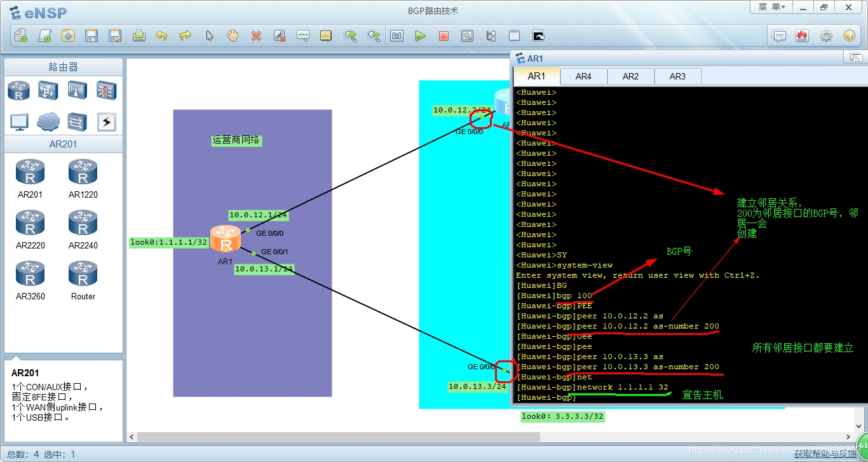The width and height of the screenshot is (868, 462).
Task: Click the [Huawei-bgp] command prompt line
Action: click(x=546, y=397)
